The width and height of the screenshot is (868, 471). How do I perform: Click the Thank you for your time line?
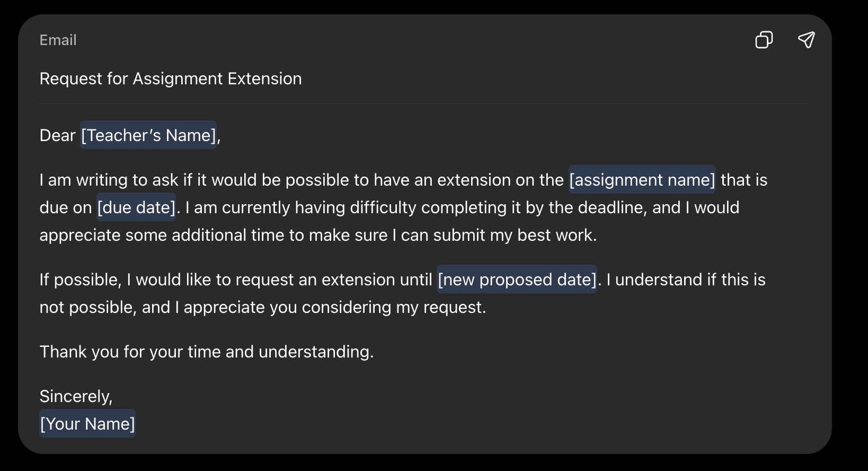click(207, 352)
